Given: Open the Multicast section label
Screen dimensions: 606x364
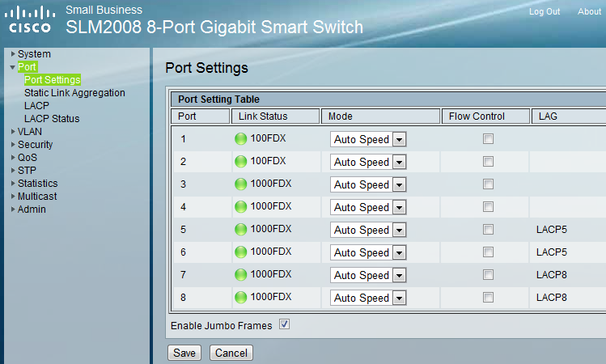Looking at the screenshot, I should [x=37, y=197].
